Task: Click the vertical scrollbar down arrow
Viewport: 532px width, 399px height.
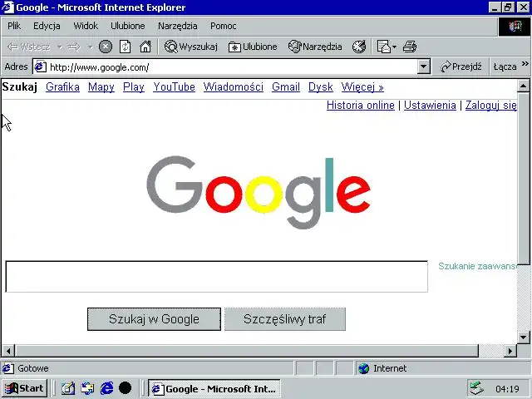Action: click(x=524, y=337)
